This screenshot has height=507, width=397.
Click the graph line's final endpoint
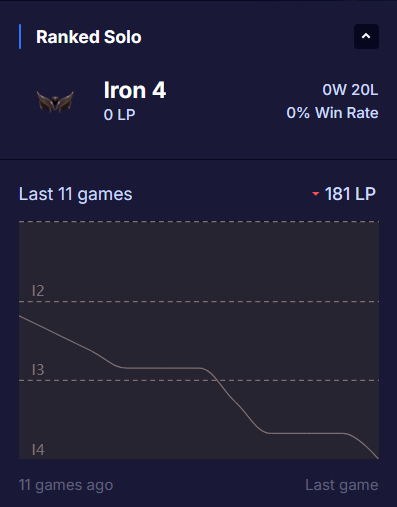point(378,458)
